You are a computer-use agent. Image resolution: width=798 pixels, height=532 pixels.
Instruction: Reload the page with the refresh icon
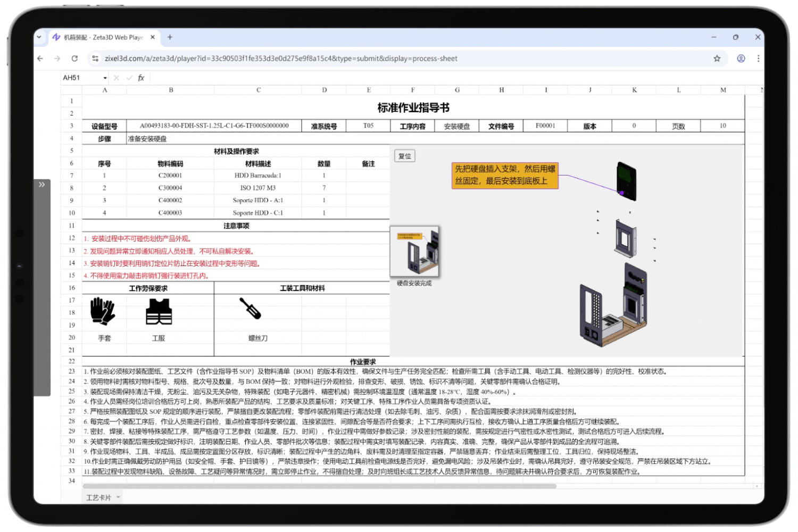pos(74,59)
